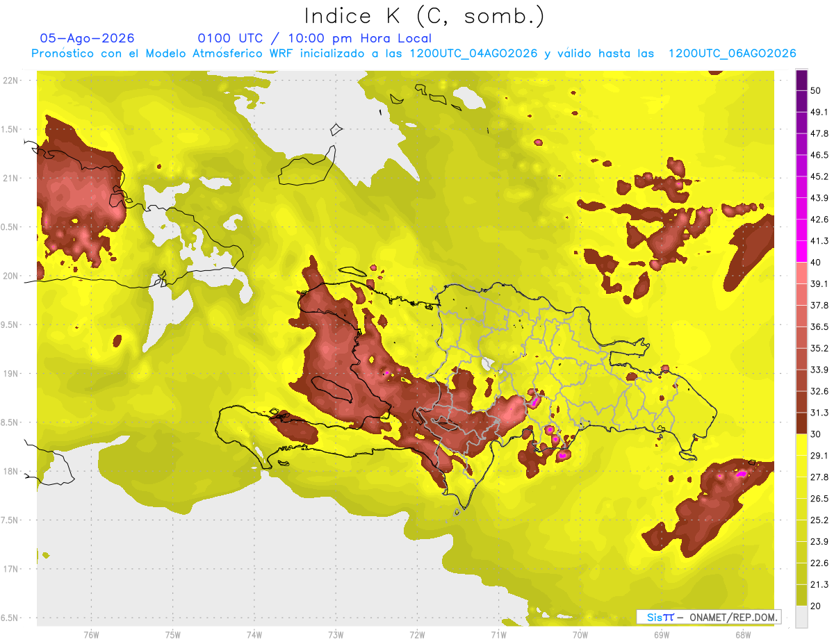Click the 'Indice K (C, somb.)' map title
This screenshot has width=834, height=644.
[x=425, y=17]
